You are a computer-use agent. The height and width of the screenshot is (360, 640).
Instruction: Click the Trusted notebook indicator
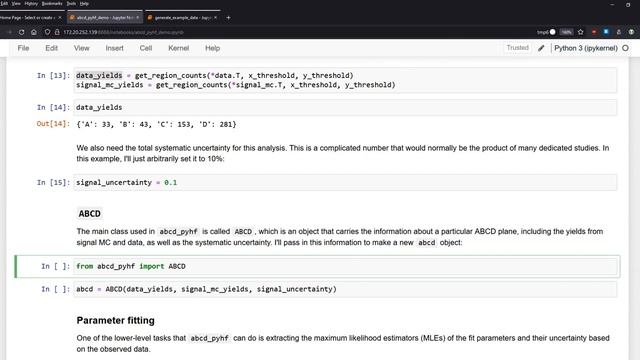click(x=518, y=48)
